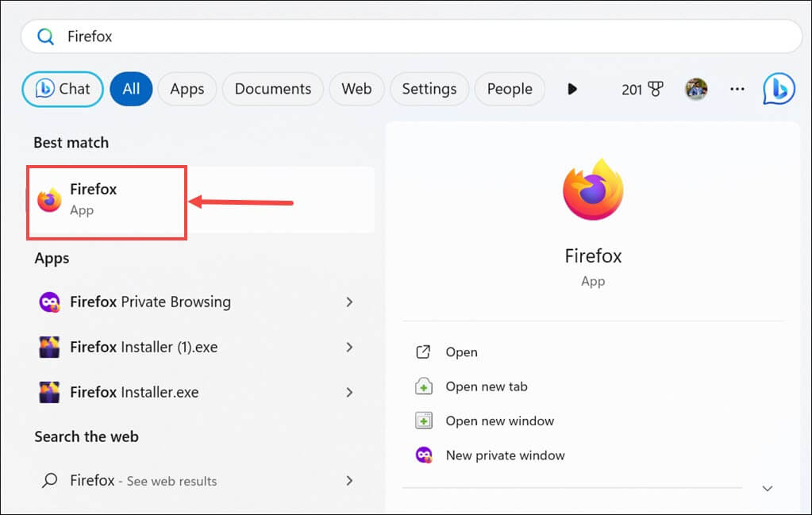The image size is (812, 515).
Task: Click the search magnifier icon
Action: pos(45,37)
